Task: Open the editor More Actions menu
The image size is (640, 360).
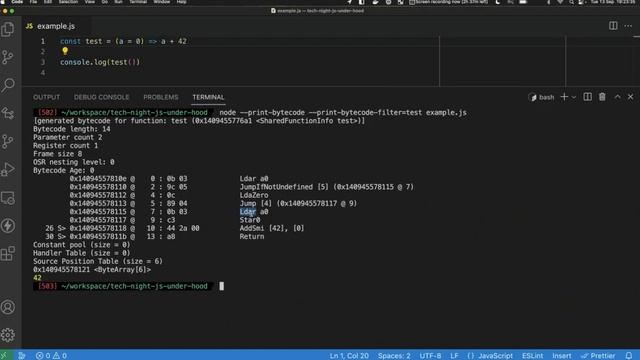Action: tap(628, 26)
